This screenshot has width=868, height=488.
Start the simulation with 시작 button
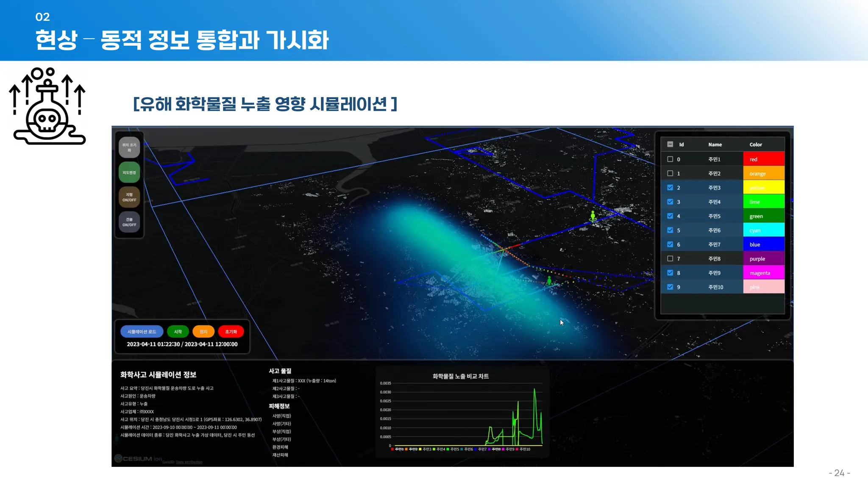[x=178, y=332]
